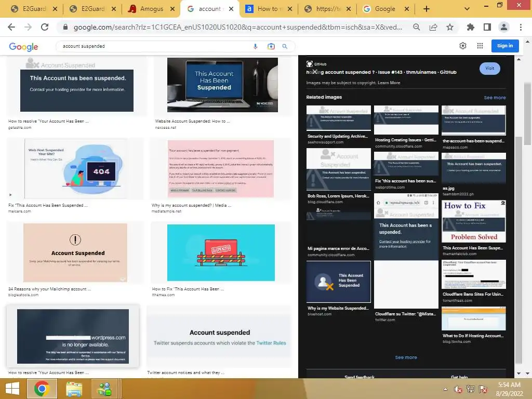
Task: Open Chrome from the taskbar
Action: point(42,389)
